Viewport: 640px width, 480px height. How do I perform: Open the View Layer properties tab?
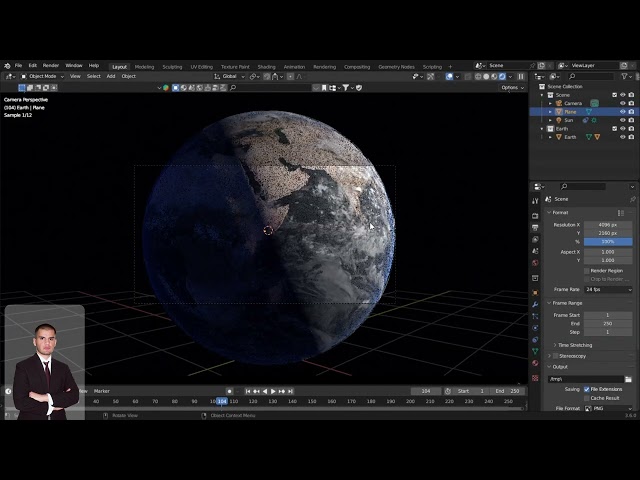[535, 239]
